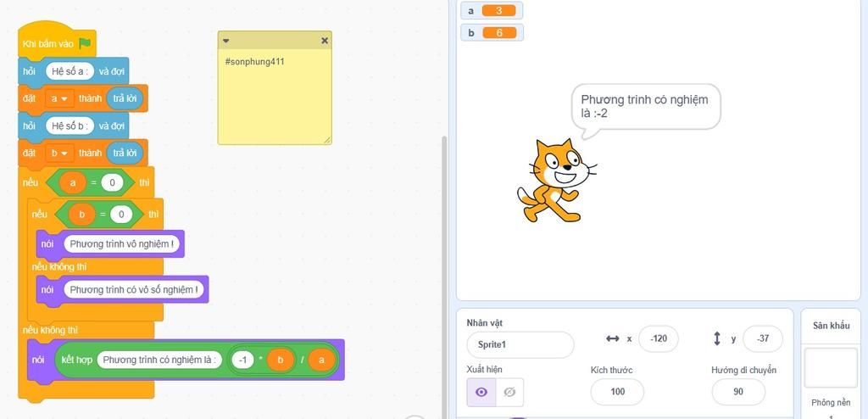
Task: Edit the sprite x position -120
Action: 658,338
